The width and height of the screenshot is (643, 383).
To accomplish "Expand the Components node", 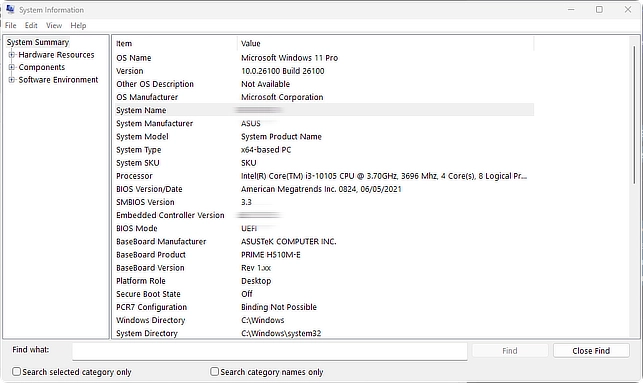I will (11, 67).
